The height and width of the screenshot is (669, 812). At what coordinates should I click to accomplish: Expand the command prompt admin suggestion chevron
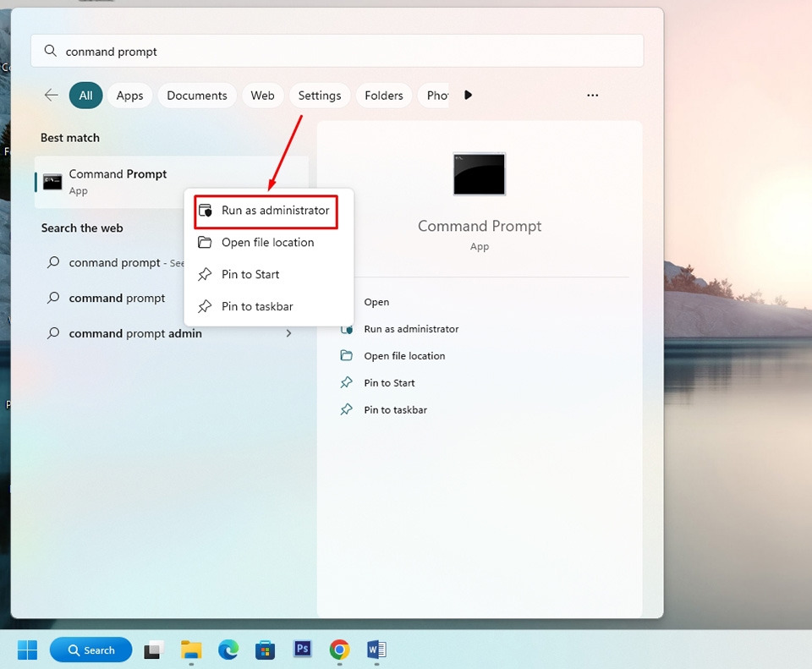(288, 333)
